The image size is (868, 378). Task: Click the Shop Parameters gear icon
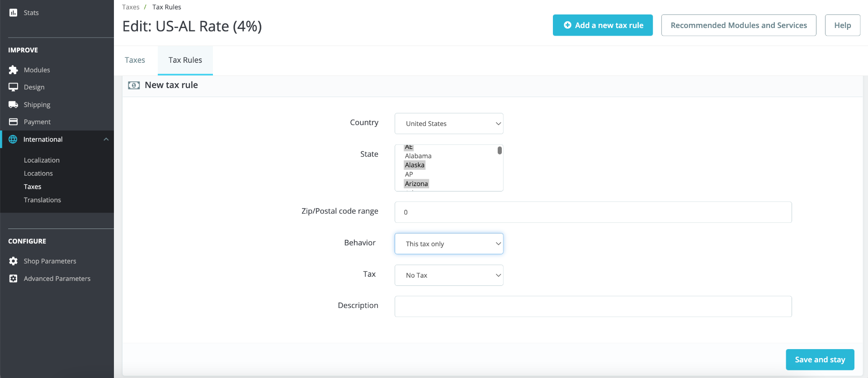coord(13,261)
